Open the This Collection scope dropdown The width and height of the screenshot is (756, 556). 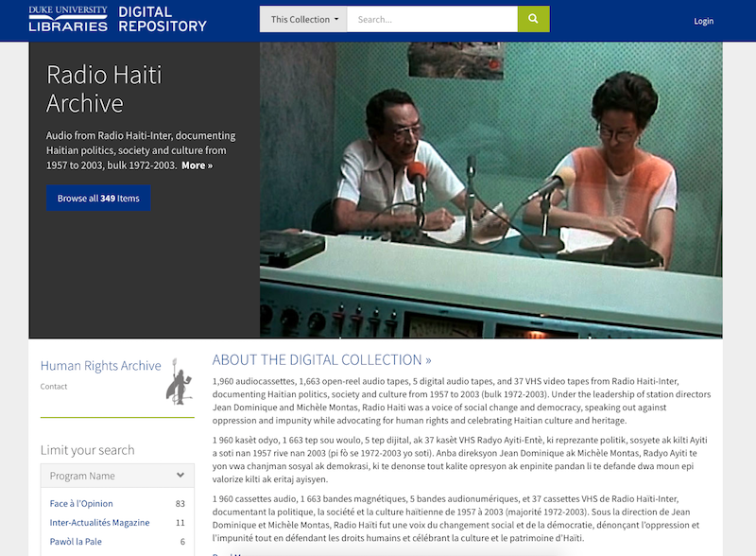303,19
